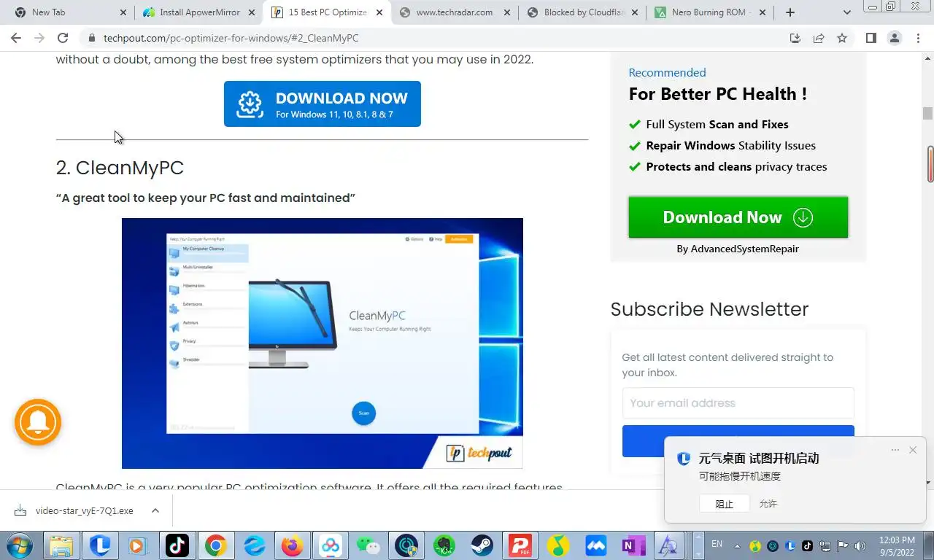Click the address bar URL
The width and height of the screenshot is (934, 560).
231,38
